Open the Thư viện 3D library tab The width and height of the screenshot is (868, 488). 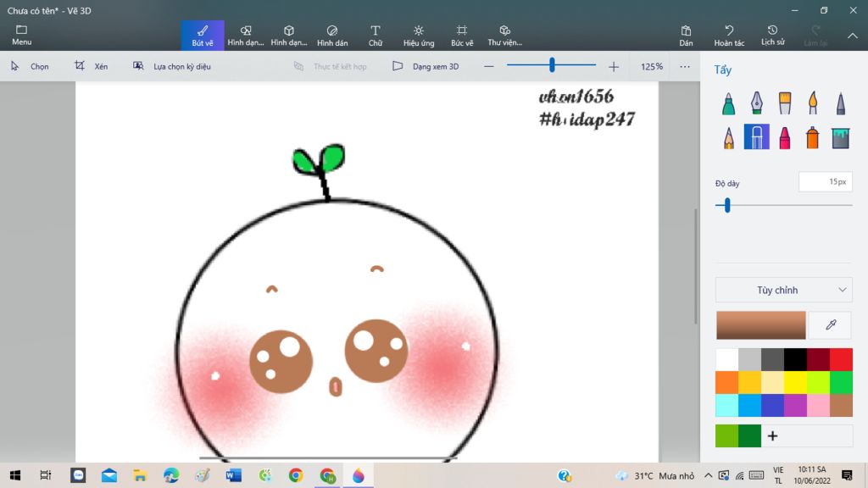505,36
